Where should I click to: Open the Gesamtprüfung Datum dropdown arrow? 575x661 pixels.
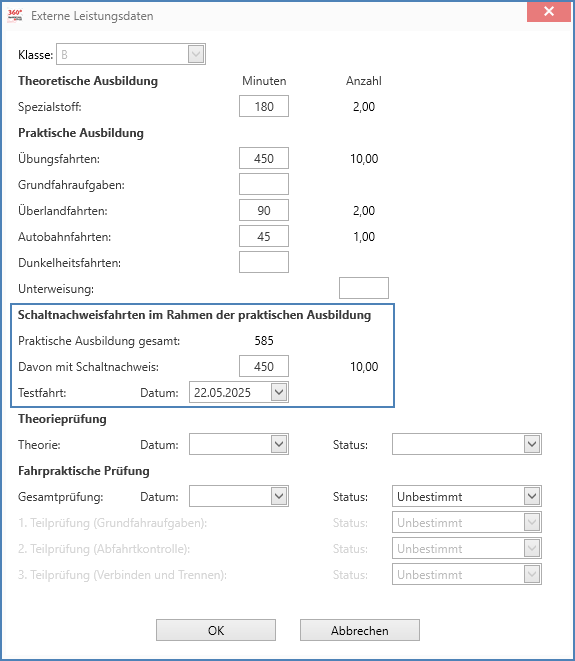279,496
